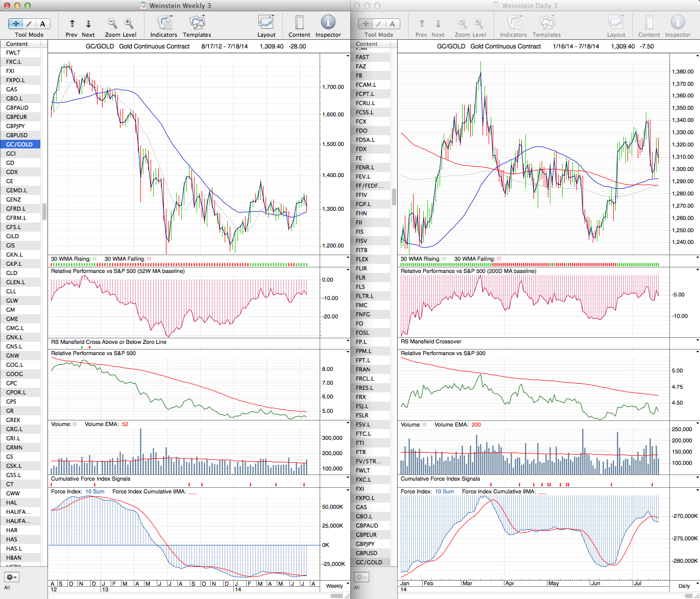Screen dimensions: 700x599
Task: Open the Templates toolbar menu
Action: click(197, 23)
